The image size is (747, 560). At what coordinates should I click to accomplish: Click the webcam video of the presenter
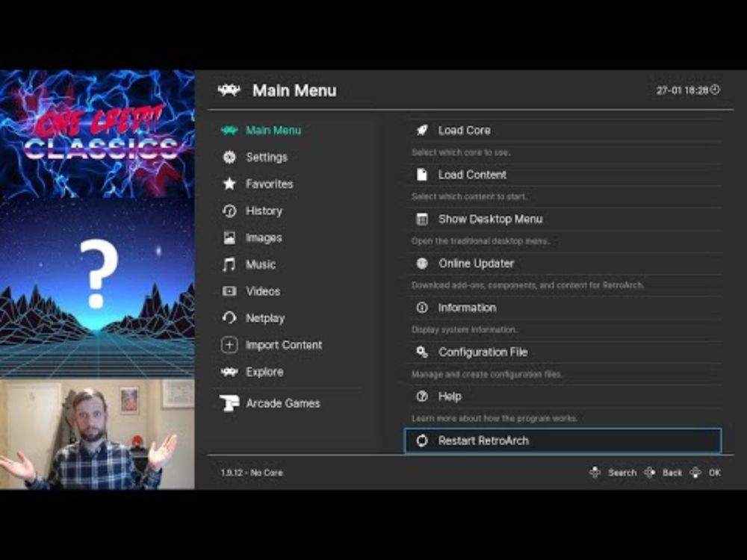tap(97, 435)
